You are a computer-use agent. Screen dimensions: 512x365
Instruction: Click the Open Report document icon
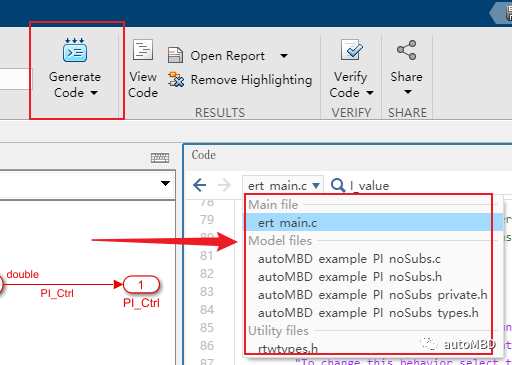coord(175,55)
